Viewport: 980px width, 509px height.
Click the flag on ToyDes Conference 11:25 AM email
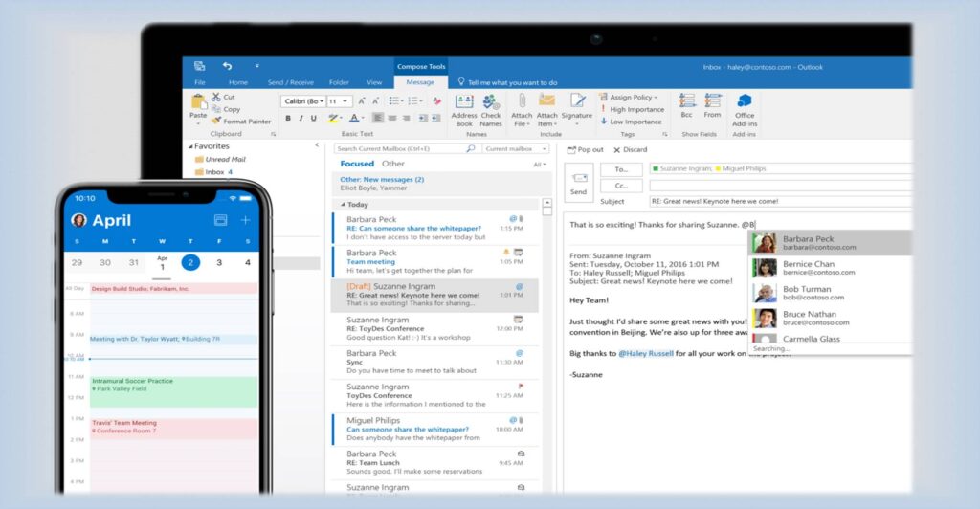click(520, 387)
